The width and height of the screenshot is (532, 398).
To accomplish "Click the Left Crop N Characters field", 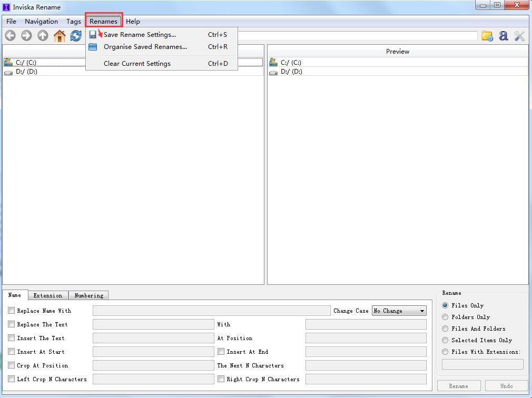I will coord(153,379).
